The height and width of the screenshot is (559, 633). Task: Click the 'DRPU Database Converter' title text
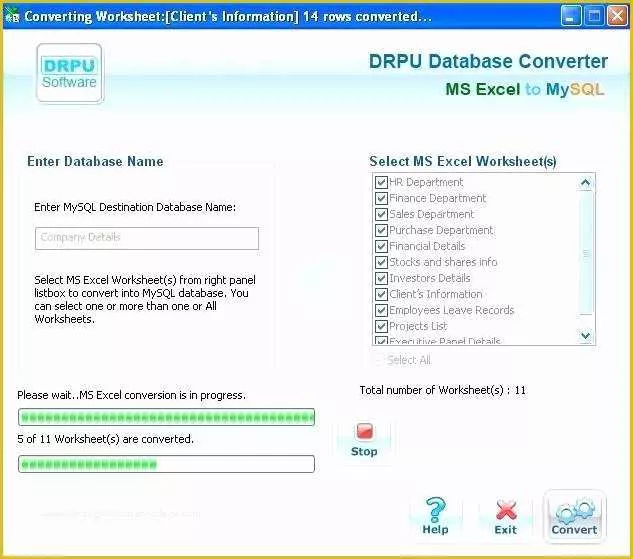click(x=488, y=61)
